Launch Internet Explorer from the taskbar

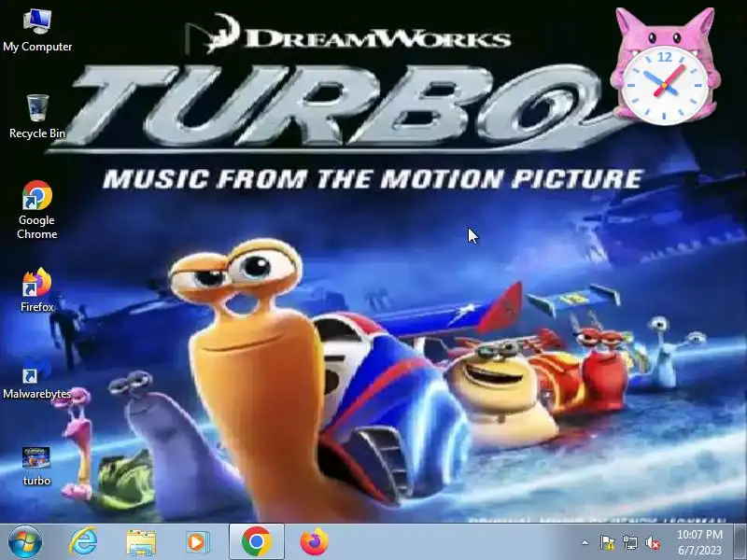click(83, 542)
